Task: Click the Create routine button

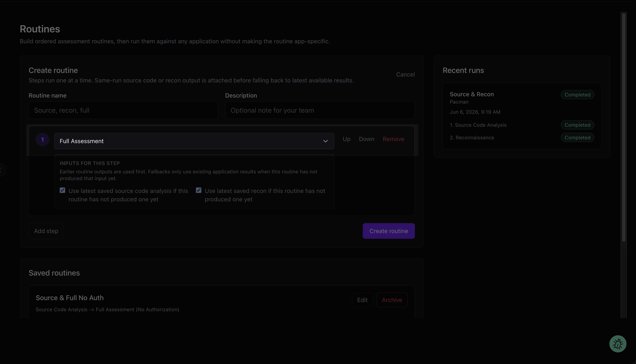Action: point(388,231)
